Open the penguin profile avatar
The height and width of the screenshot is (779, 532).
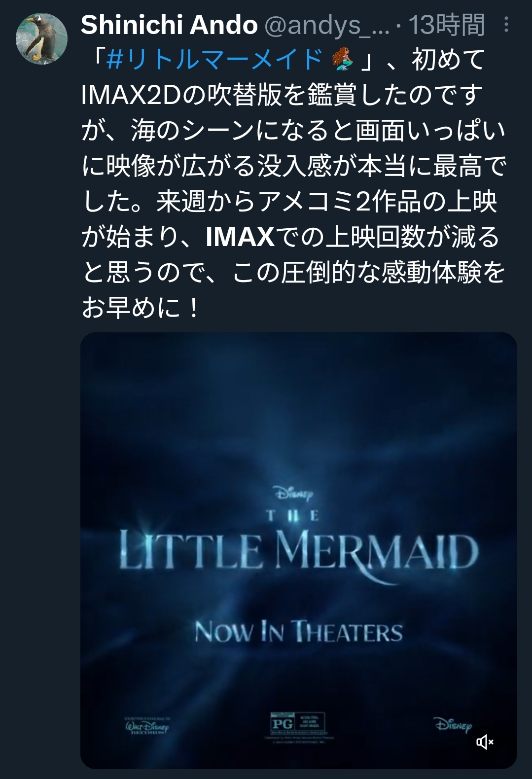click(x=41, y=38)
